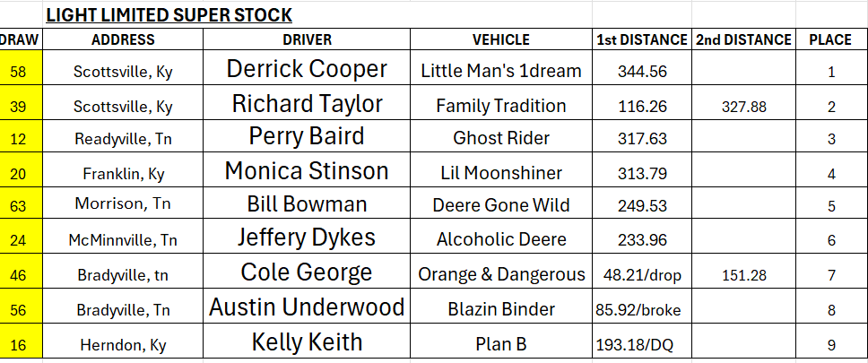
Task: Click the 249.53 distance cell
Action: coord(642,203)
